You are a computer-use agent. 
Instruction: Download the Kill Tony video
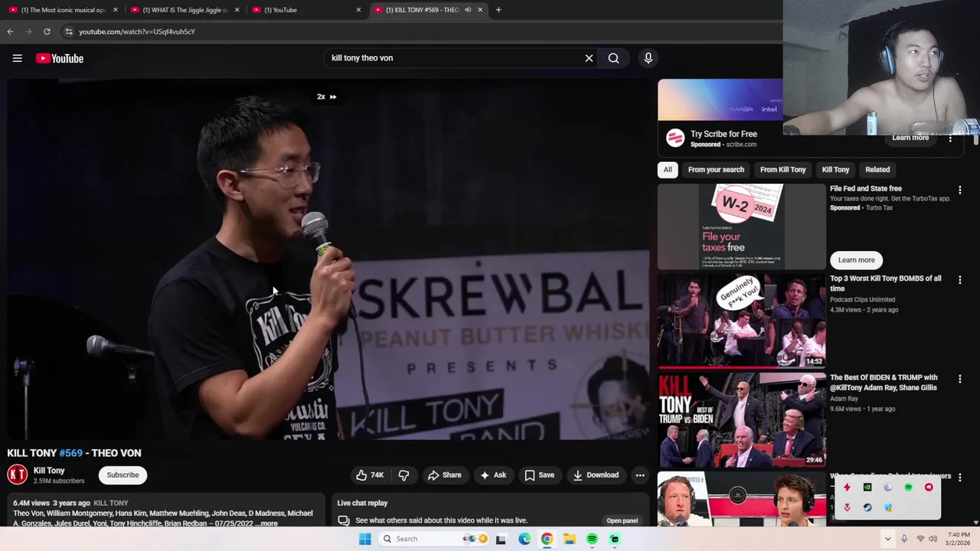[596, 475]
